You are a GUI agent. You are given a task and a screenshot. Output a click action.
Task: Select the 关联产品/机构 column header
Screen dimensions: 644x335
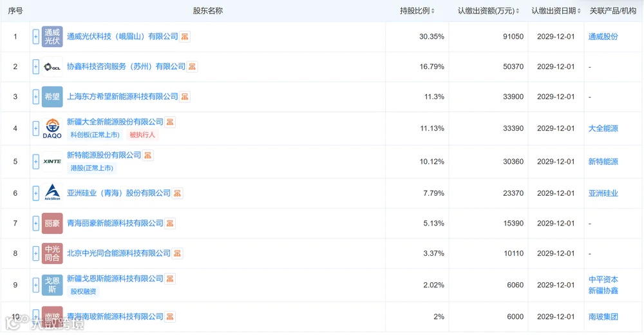[613, 11]
